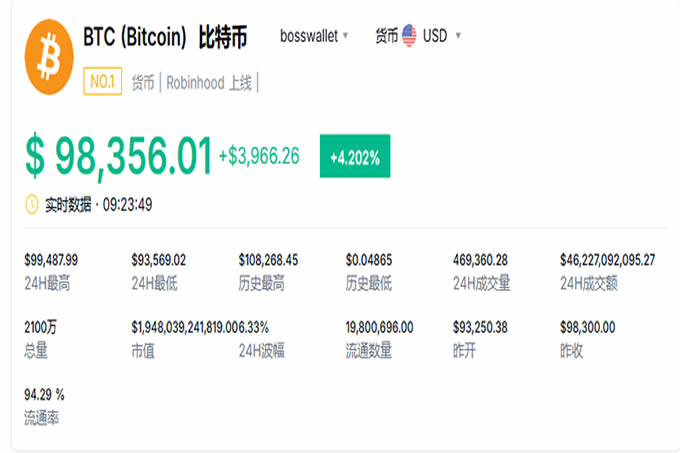Click the +$3,966.26 price change

pyautogui.click(x=259, y=156)
